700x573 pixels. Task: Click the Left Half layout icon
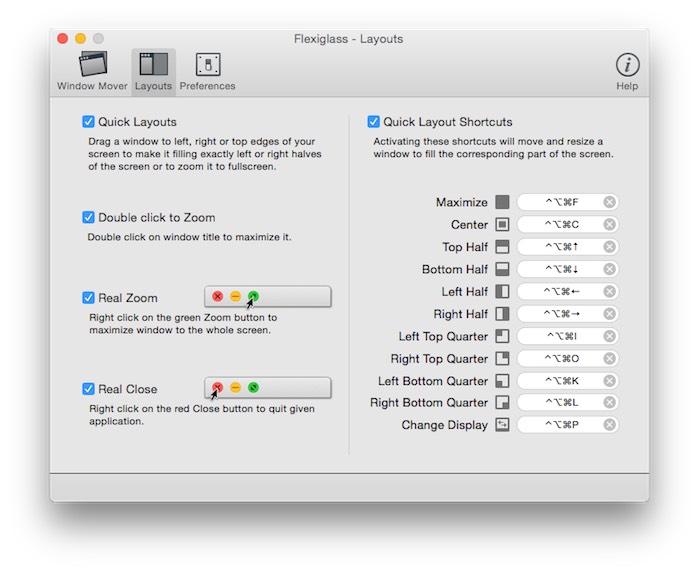[502, 291]
